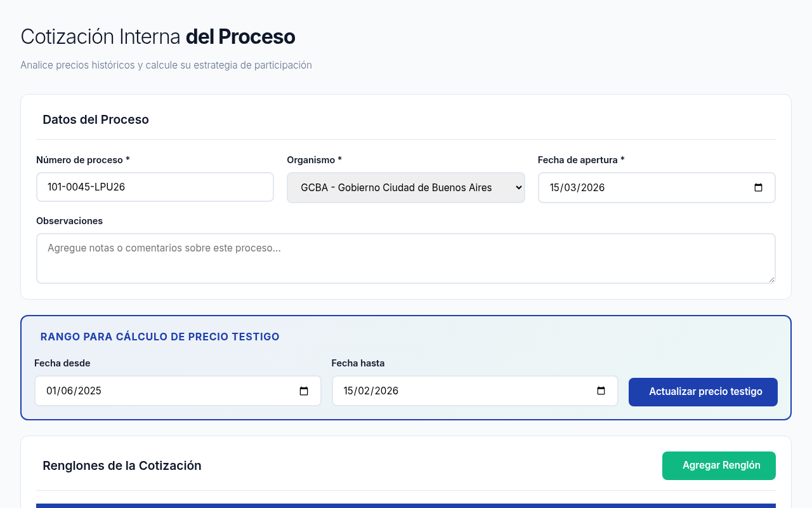The width and height of the screenshot is (812, 508).
Task: Focus the Observaciones notes textarea
Action: pyautogui.click(x=405, y=258)
